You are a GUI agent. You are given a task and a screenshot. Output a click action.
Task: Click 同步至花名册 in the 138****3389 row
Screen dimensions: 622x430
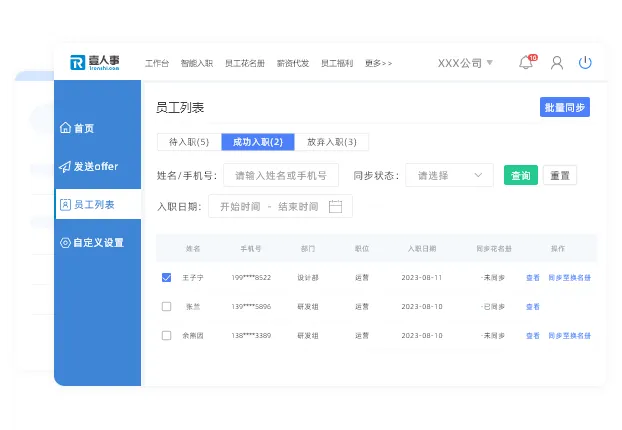pos(570,336)
